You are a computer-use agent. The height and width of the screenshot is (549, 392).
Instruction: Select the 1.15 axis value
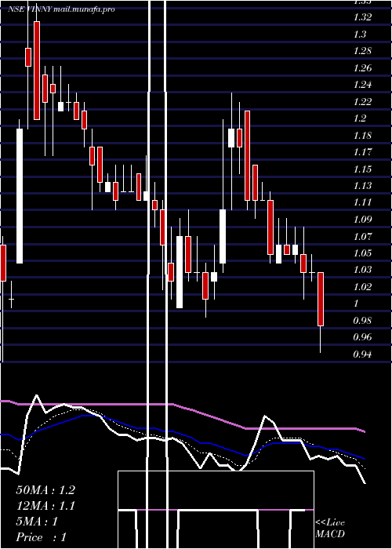362,169
